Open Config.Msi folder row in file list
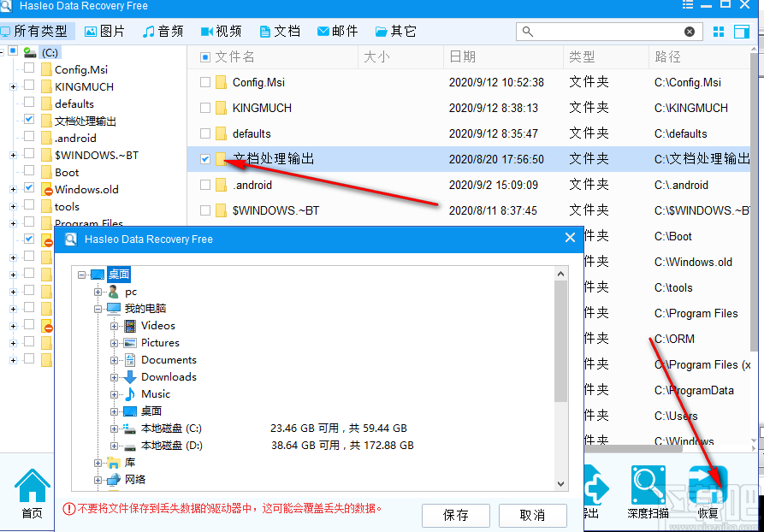 [468, 82]
